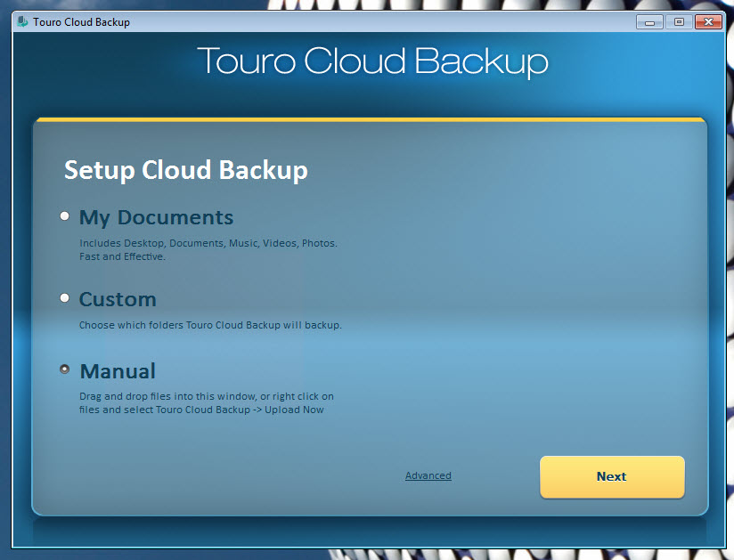Minimize the Touro Cloud Backup window
This screenshot has height=560, width=734.
pyautogui.click(x=649, y=22)
